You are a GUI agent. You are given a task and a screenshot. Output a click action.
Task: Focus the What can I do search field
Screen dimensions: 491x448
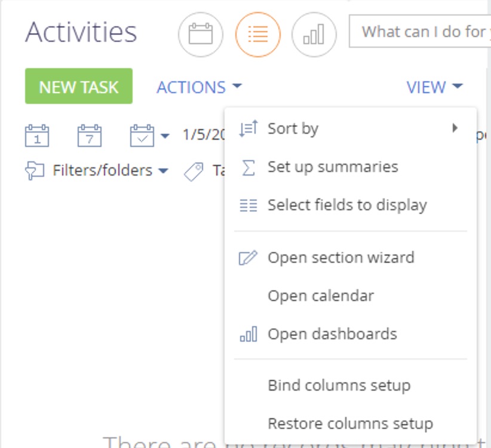click(x=420, y=31)
